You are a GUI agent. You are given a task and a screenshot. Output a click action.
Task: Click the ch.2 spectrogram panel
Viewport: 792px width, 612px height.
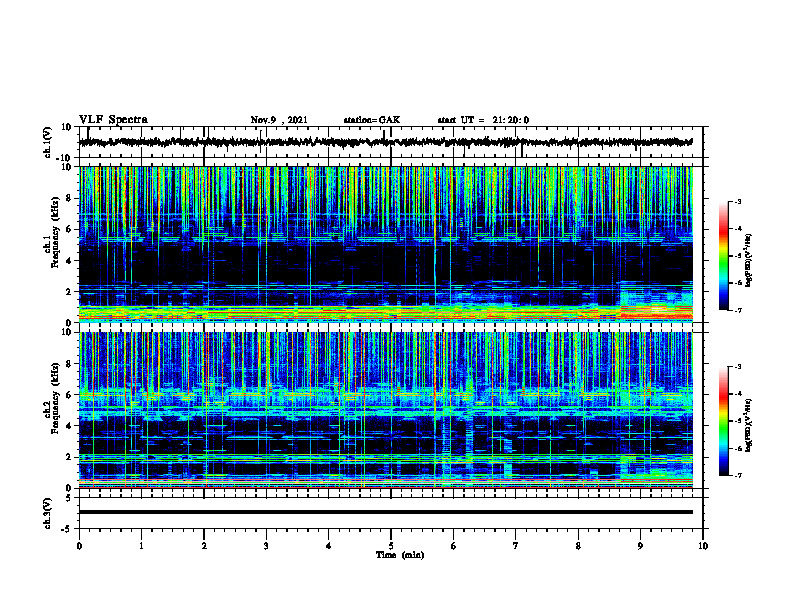(386, 410)
